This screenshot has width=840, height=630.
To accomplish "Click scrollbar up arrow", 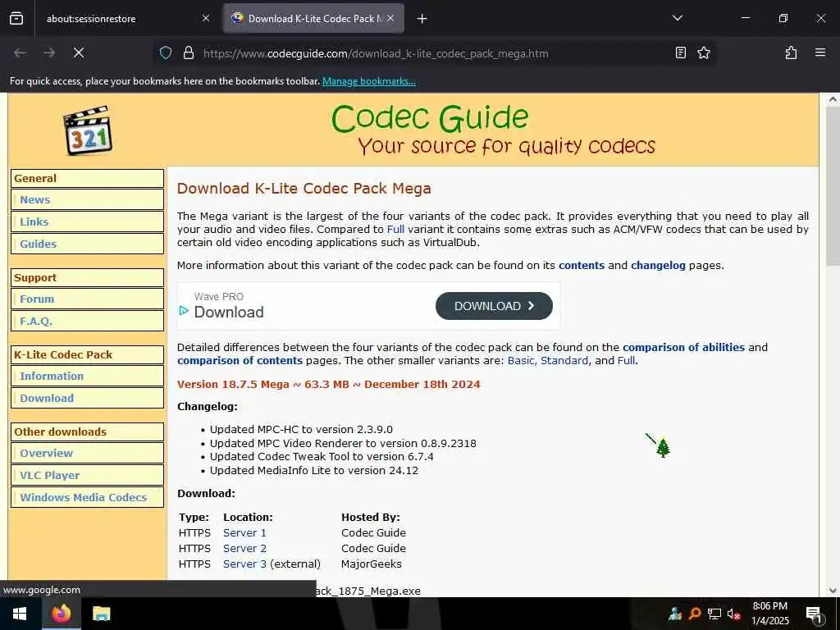I will (833, 99).
